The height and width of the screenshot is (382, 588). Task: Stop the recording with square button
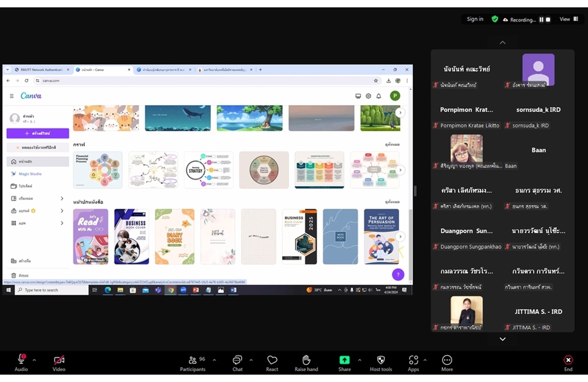[x=548, y=20]
